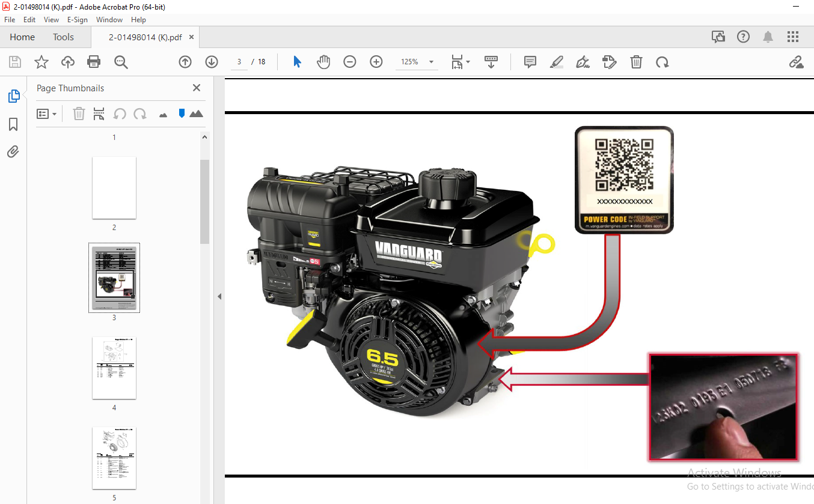Screen dimensions: 814x504
Task: Open the Bookmarks panel icon
Action: 13,124
